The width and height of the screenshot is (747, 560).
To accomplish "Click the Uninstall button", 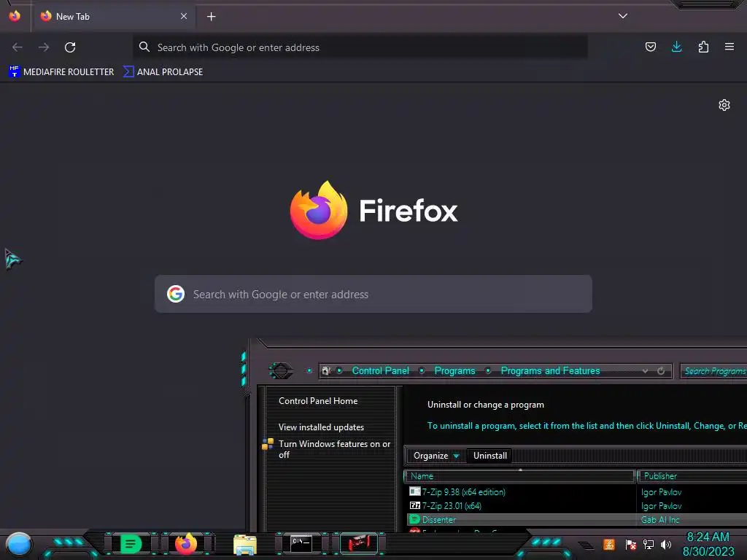I will click(489, 456).
